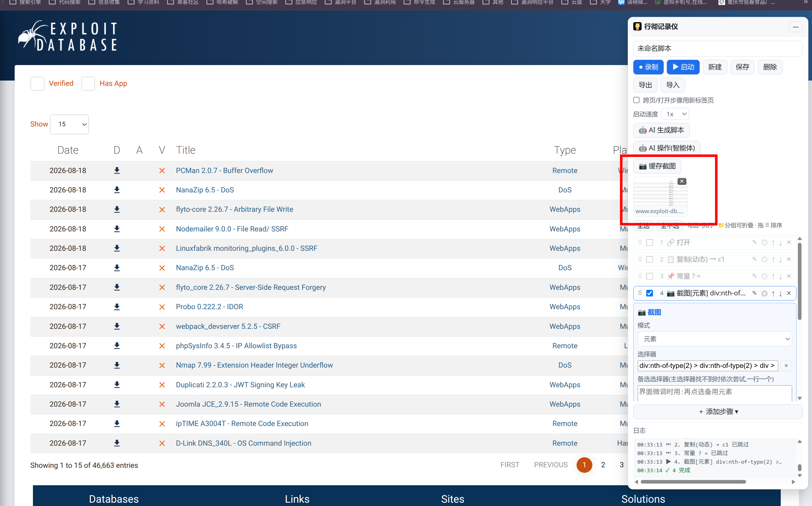This screenshot has width=812, height=506.
Task: Click the 录制 record button
Action: click(648, 67)
